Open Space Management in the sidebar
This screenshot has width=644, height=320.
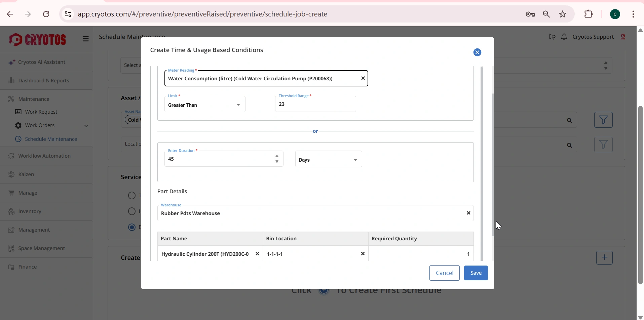pos(41,248)
